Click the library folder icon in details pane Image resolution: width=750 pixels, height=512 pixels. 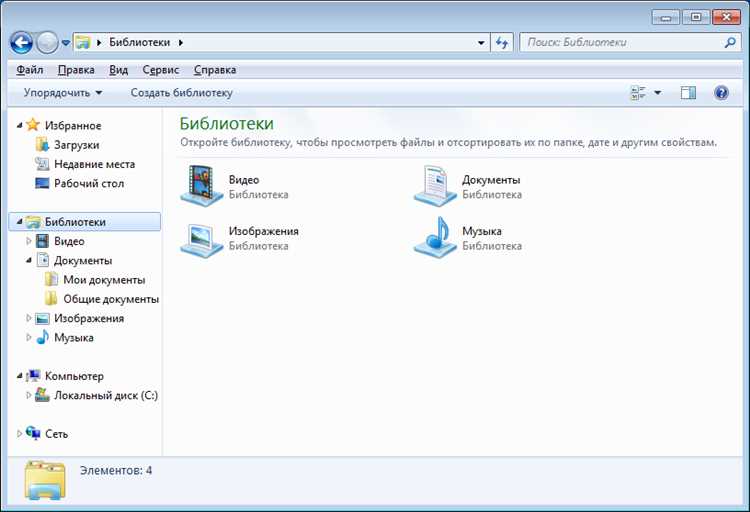45,480
